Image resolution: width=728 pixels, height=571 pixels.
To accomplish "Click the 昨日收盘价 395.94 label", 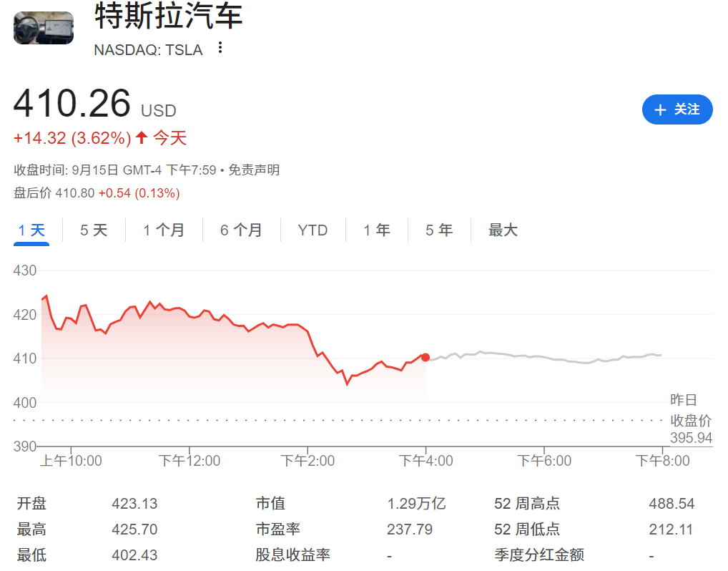I will click(690, 419).
